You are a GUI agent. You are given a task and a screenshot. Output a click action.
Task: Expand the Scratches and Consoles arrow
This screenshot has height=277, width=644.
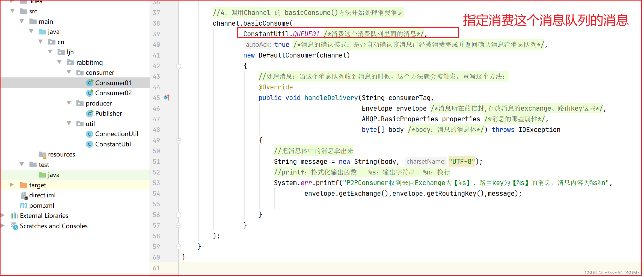(x=2, y=226)
